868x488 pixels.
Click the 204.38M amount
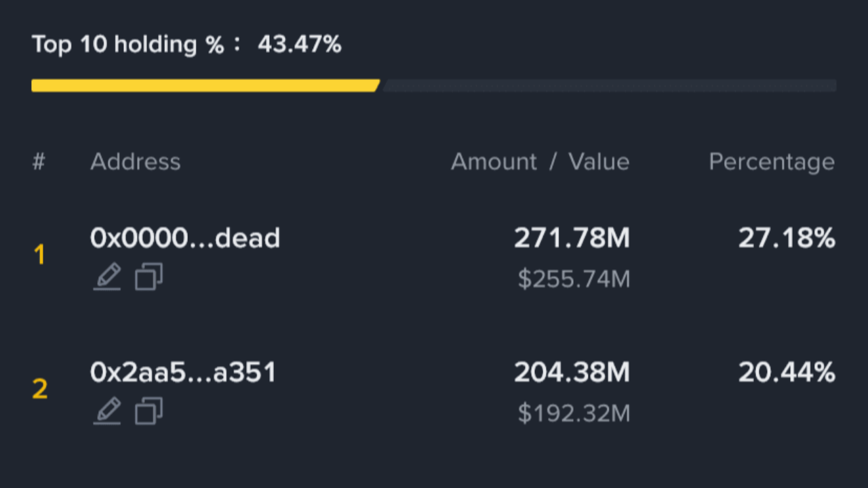(x=572, y=372)
